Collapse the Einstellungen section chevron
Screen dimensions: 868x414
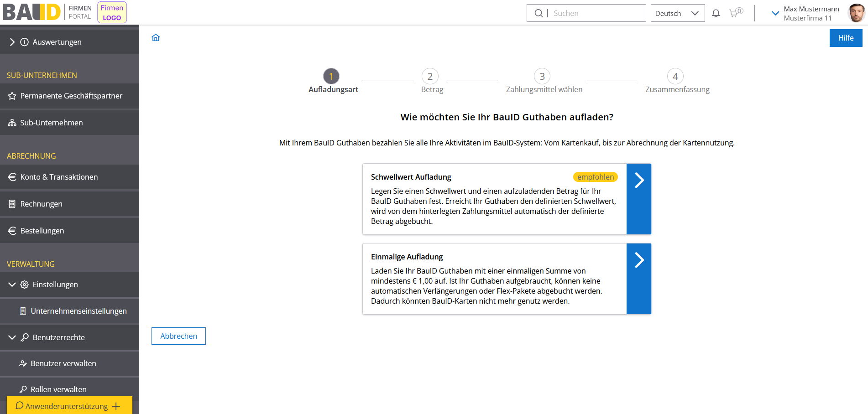12,285
